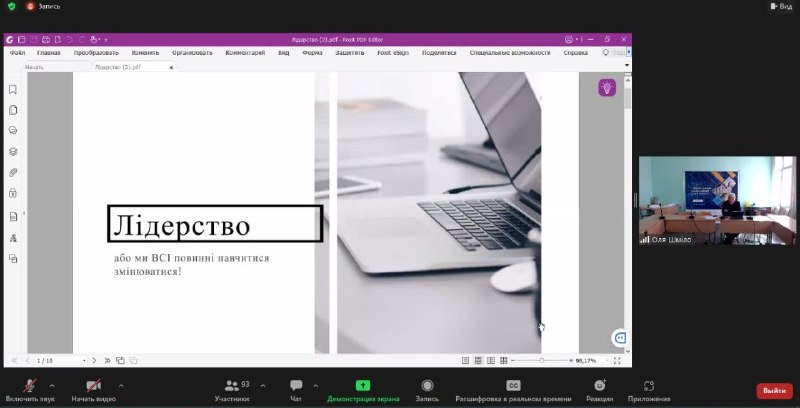
Task: Open the Pages thumbnails panel icon
Action: tap(13, 110)
